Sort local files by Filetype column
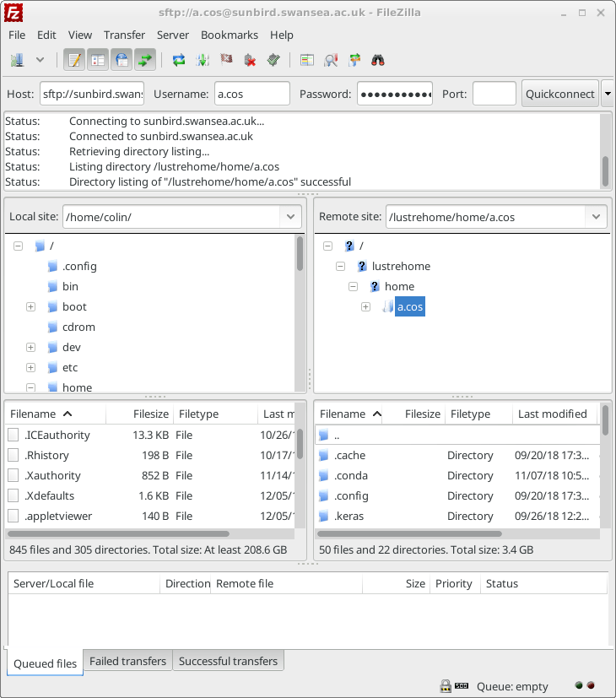 tap(215, 414)
